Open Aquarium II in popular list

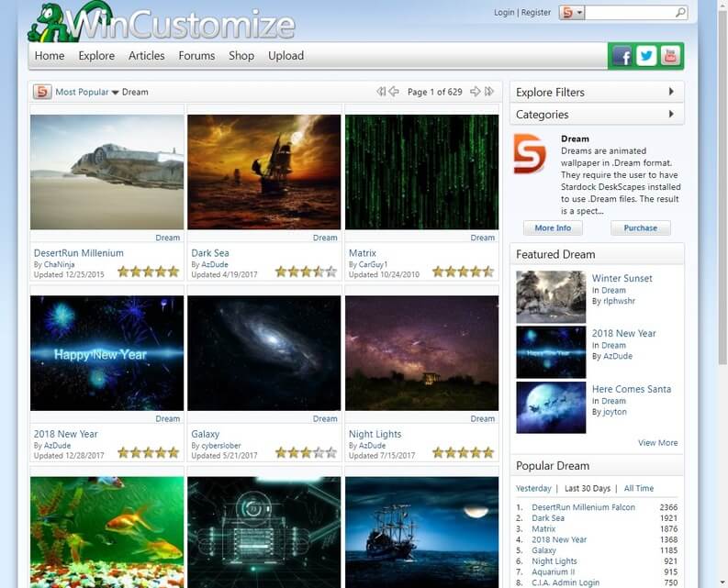pyautogui.click(x=553, y=571)
